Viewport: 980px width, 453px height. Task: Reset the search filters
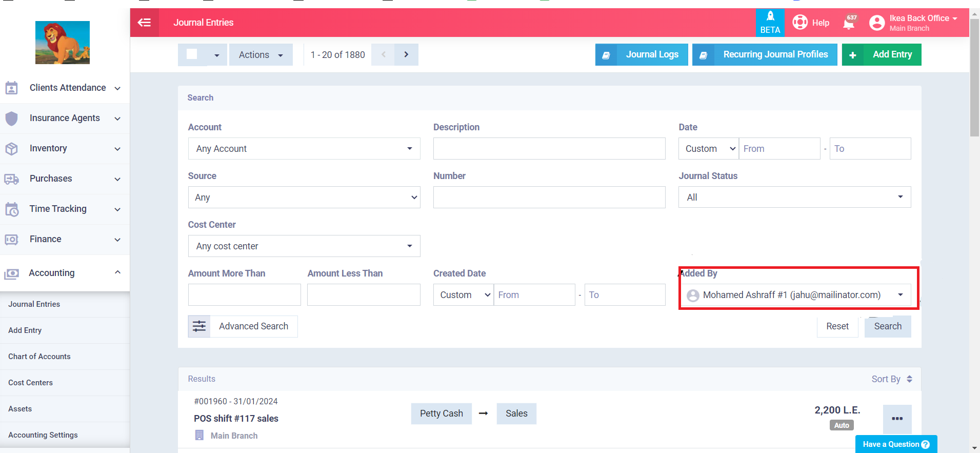pos(837,326)
